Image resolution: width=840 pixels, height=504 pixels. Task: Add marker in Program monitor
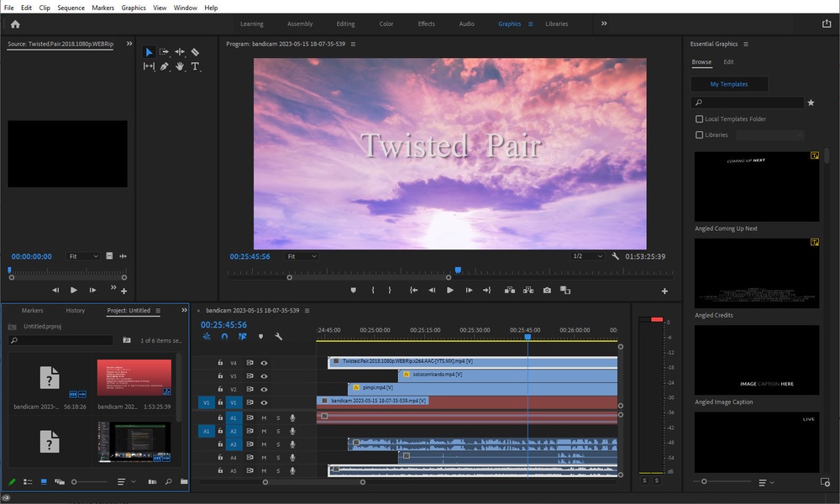coord(353,291)
